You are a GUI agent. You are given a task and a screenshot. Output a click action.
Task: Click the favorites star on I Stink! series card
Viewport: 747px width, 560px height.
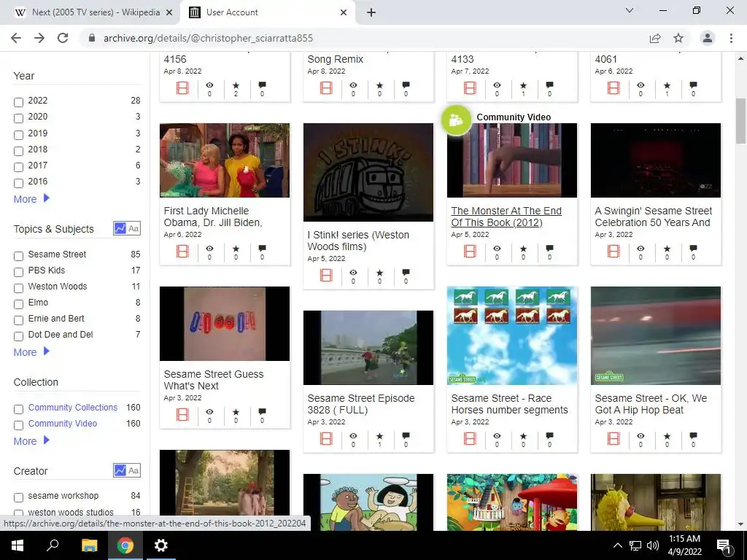(x=379, y=273)
